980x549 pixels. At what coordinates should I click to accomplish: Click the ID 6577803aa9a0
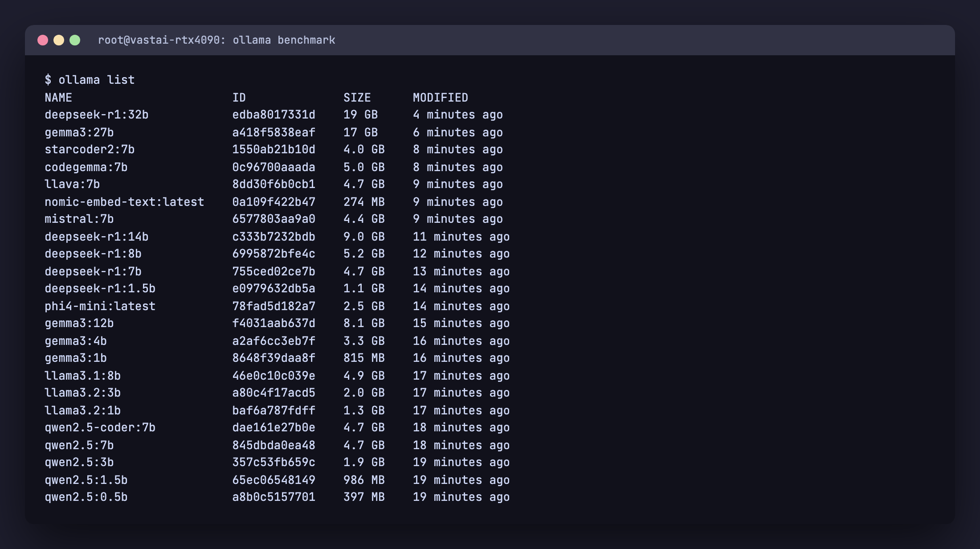point(274,219)
